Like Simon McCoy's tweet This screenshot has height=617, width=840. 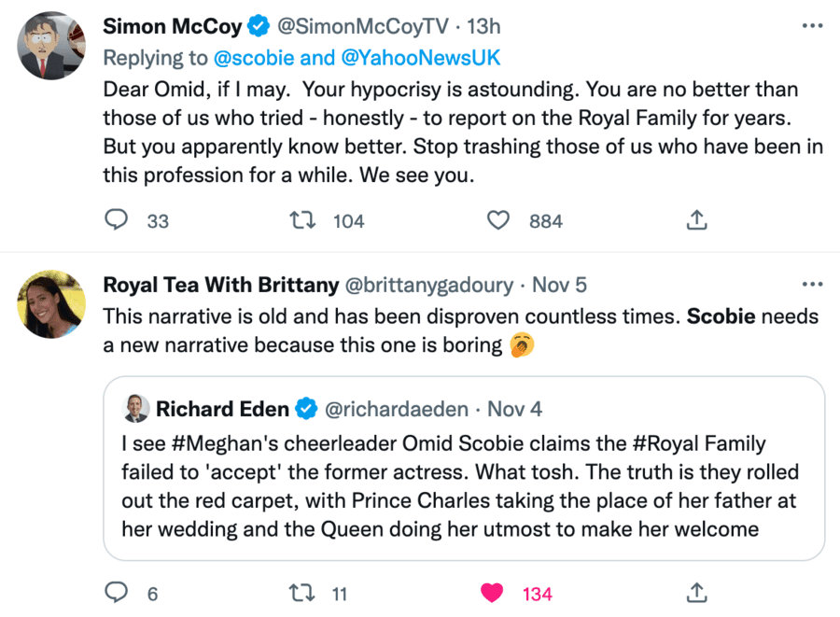pyautogui.click(x=499, y=220)
